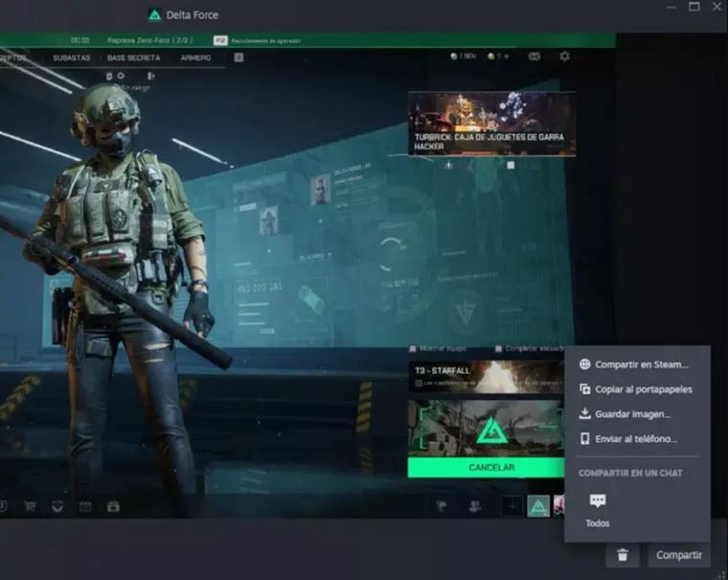Choose Enviar al teléfono option
Viewport: 728px width, 580px height.
[x=628, y=439]
